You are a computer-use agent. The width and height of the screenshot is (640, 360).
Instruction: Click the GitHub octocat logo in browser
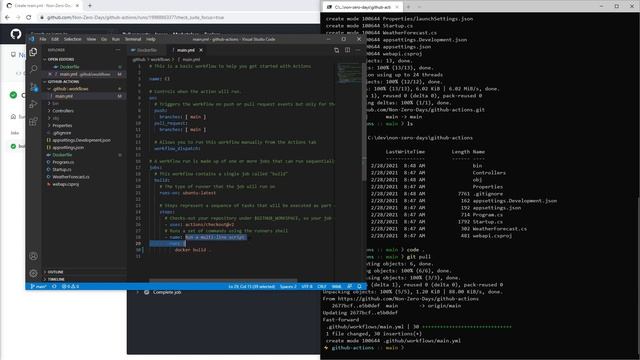(x=16, y=33)
